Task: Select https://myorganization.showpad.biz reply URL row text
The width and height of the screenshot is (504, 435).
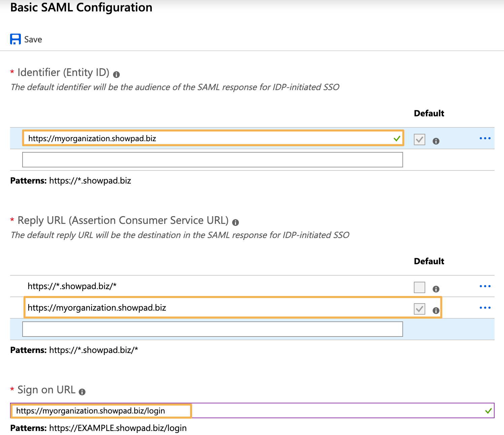Action: coord(97,308)
